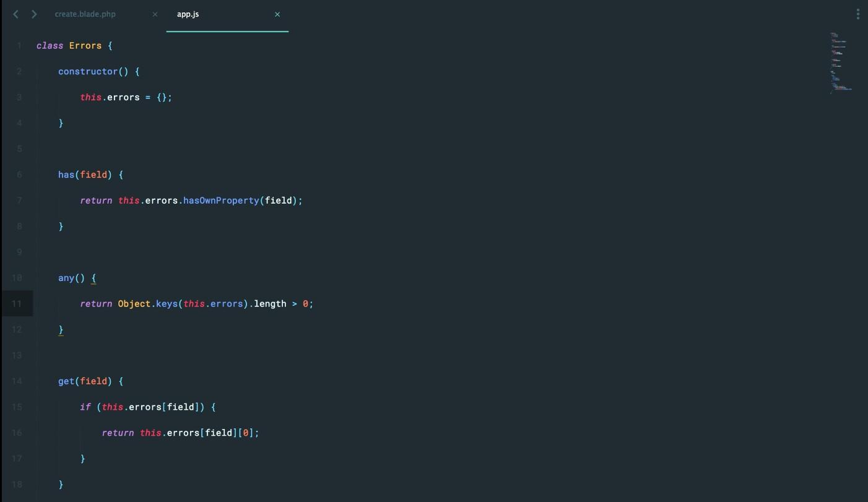Screen dimensions: 868x502
Task: Click line number 1 in the gutter
Action: (19, 46)
